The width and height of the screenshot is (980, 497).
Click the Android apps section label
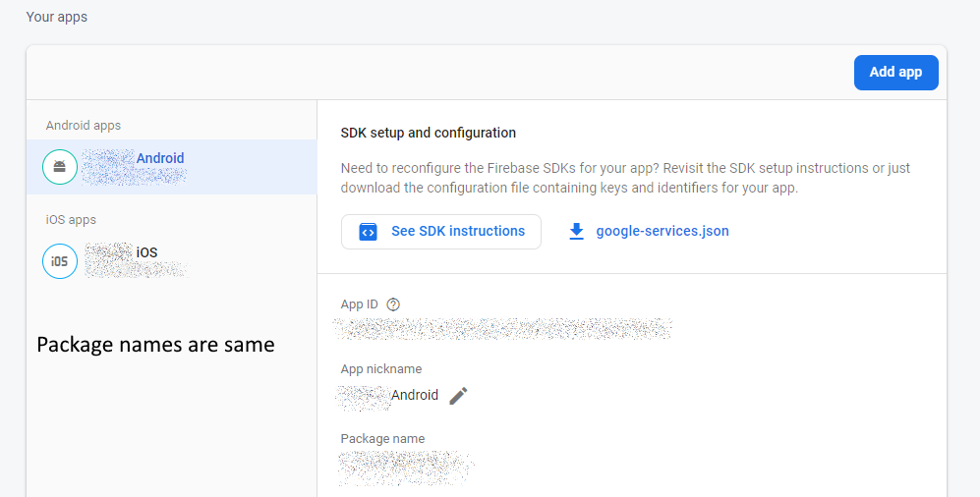coord(84,126)
